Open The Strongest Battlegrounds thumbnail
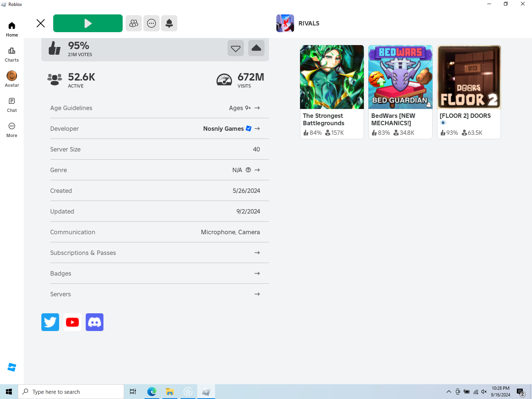Image resolution: width=532 pixels, height=399 pixels. coord(332,77)
